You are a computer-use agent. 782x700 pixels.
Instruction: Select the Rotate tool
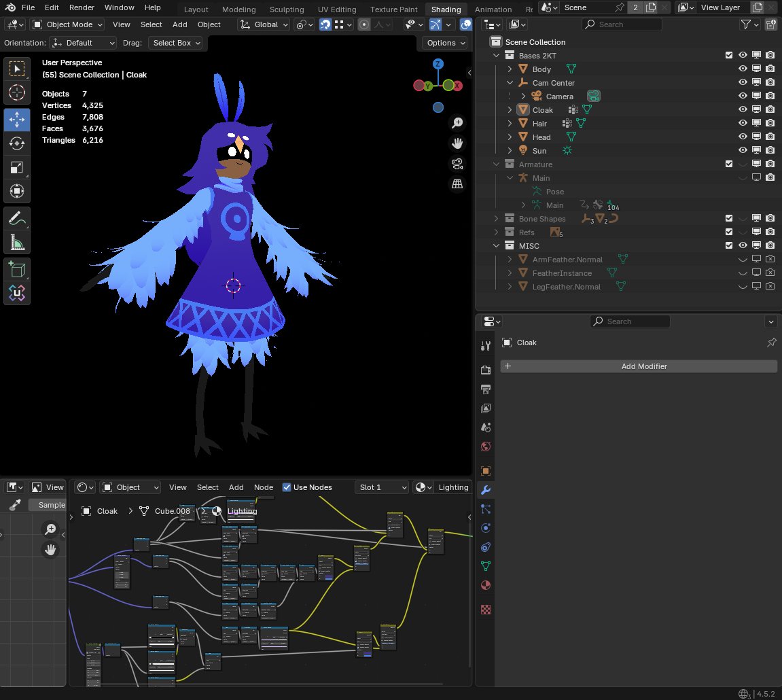(16, 143)
